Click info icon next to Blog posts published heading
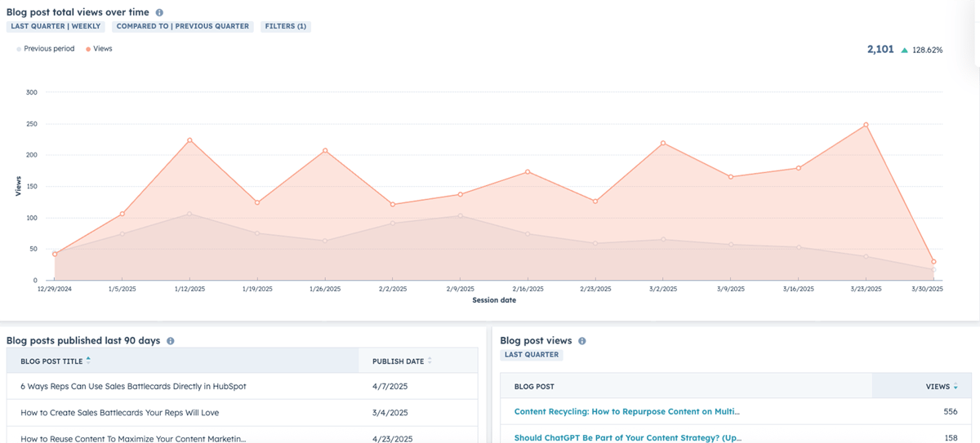Image resolution: width=980 pixels, height=443 pixels. tap(170, 341)
